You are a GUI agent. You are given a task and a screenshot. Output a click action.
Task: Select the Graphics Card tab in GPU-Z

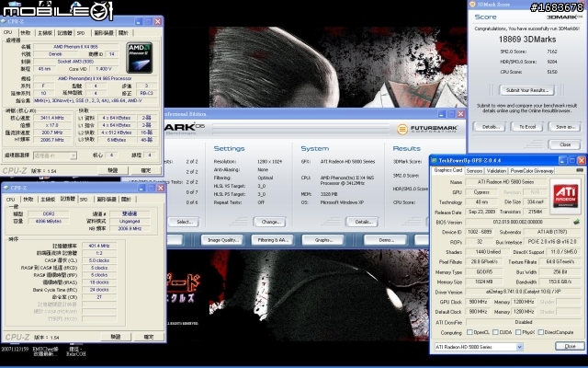point(447,170)
